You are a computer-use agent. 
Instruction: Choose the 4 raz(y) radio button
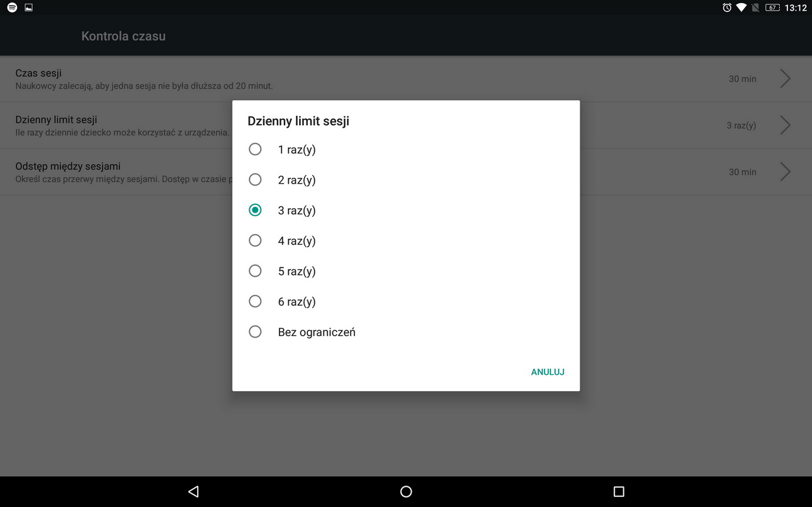[x=255, y=241]
